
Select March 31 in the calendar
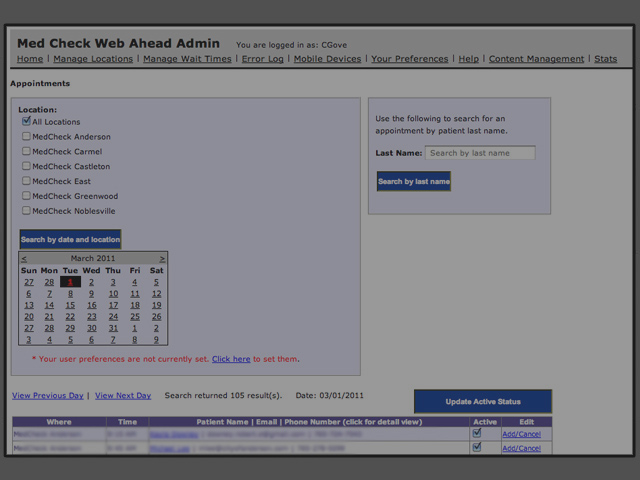coord(113,328)
